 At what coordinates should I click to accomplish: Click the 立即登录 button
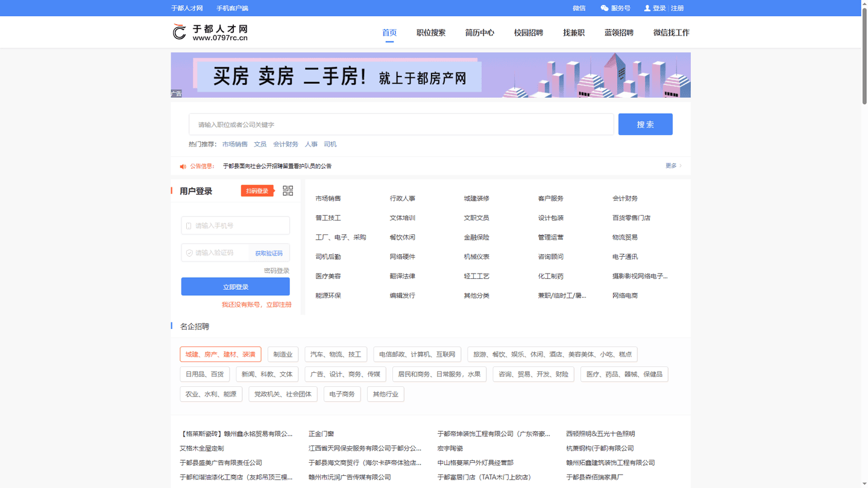[236, 287]
